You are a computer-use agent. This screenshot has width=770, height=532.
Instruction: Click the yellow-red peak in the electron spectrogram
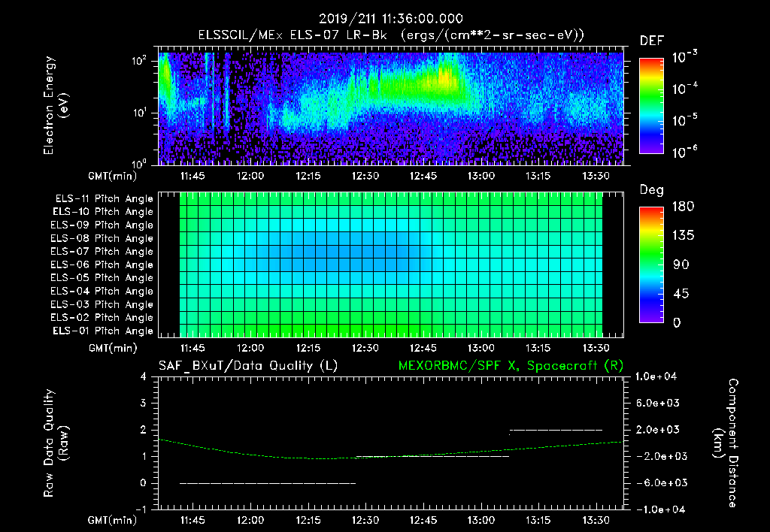444,79
